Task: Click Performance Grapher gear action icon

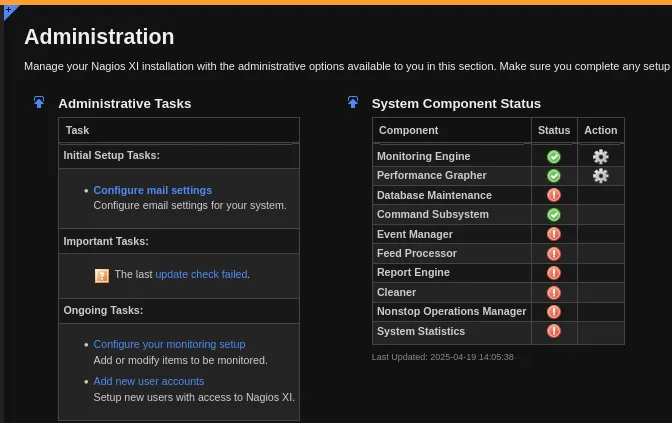Action: coord(600,176)
